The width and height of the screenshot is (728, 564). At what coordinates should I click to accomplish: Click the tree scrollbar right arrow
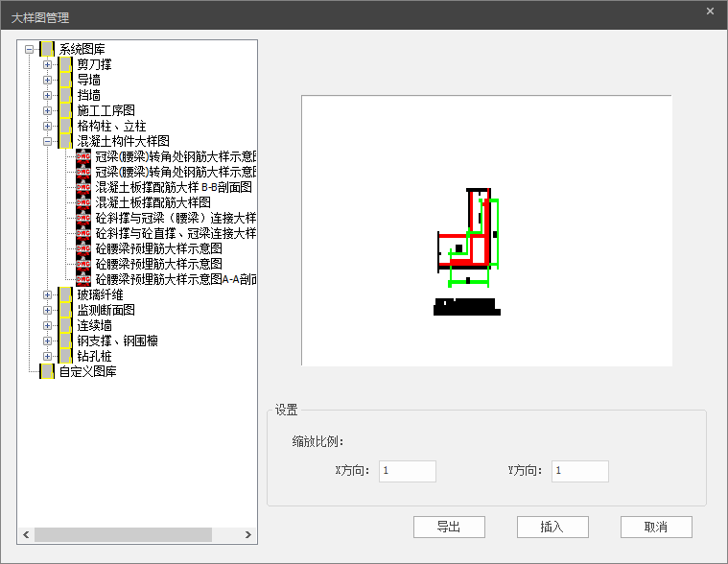[x=247, y=535]
